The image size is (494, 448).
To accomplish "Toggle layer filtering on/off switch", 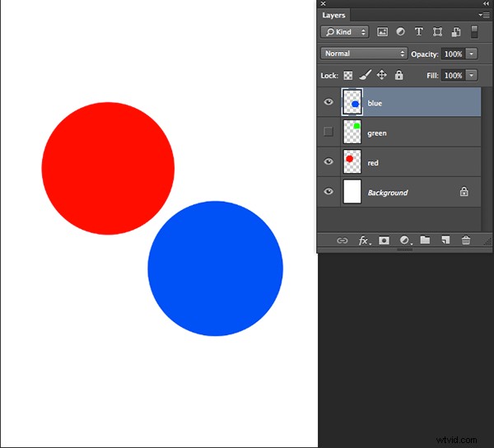I will 474,32.
